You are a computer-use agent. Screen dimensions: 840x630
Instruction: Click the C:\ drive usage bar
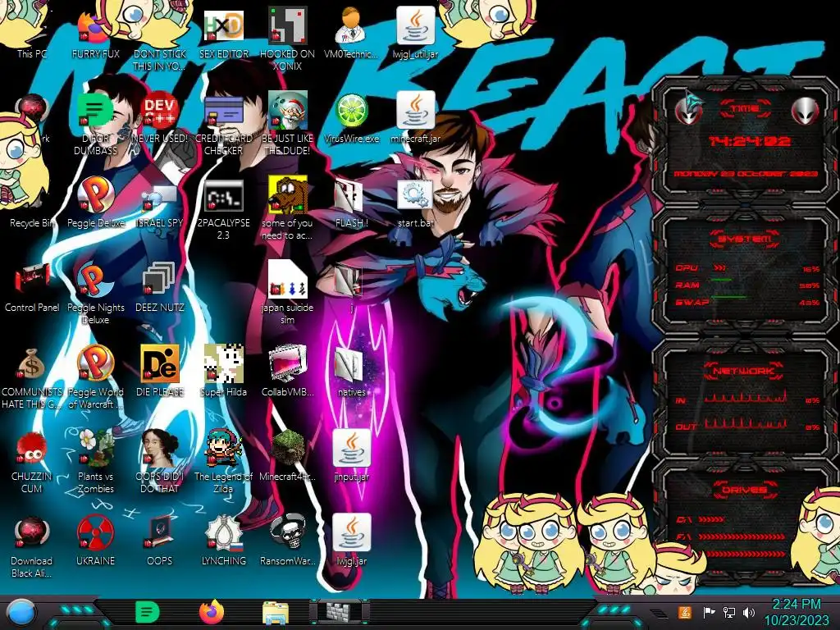[711, 519]
